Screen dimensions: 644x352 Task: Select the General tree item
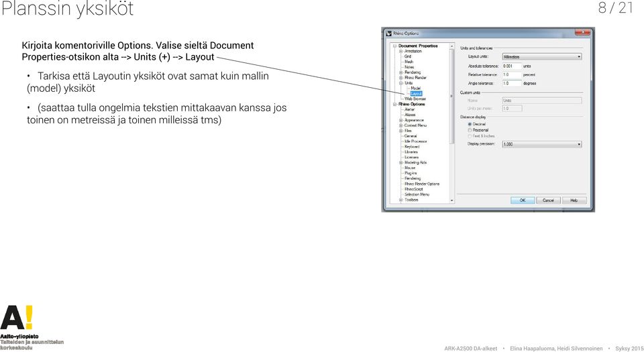pos(411,136)
